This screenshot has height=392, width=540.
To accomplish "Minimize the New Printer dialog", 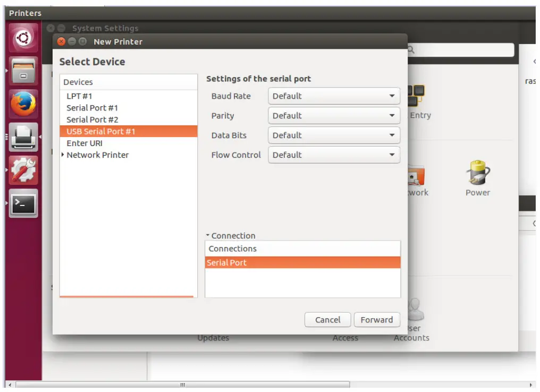I will 72,41.
